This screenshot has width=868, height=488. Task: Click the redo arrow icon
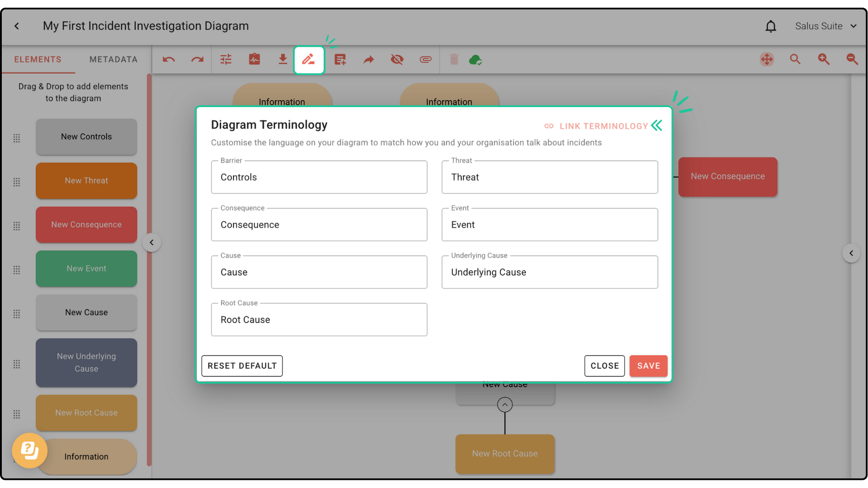(197, 60)
